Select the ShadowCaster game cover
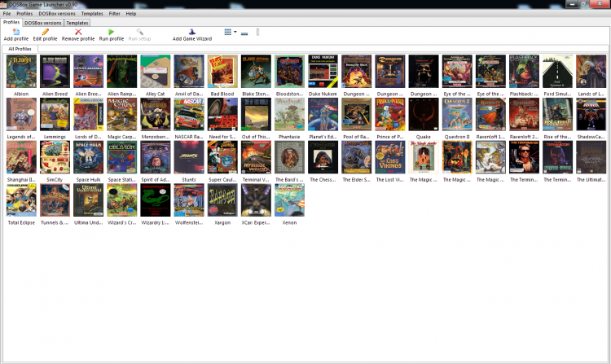 coord(591,114)
